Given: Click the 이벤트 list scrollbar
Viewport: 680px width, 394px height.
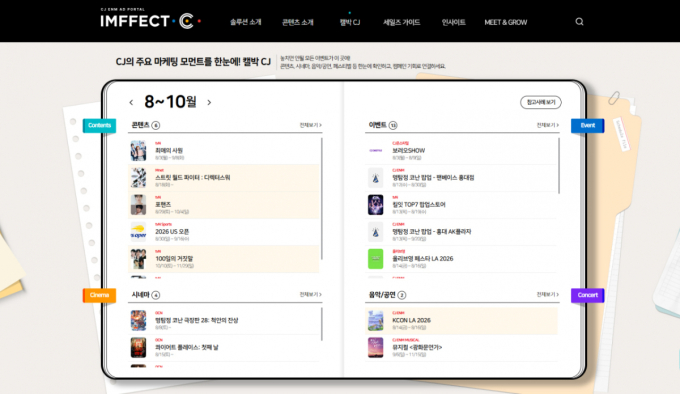Looking at the screenshot, I should 559,166.
